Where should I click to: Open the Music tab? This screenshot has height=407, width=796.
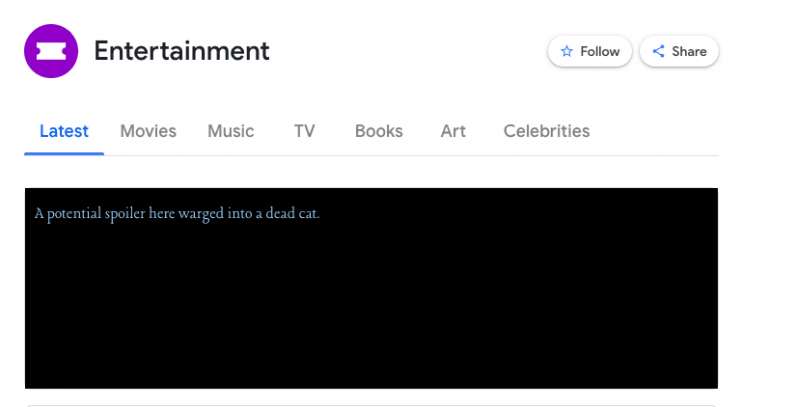point(230,131)
